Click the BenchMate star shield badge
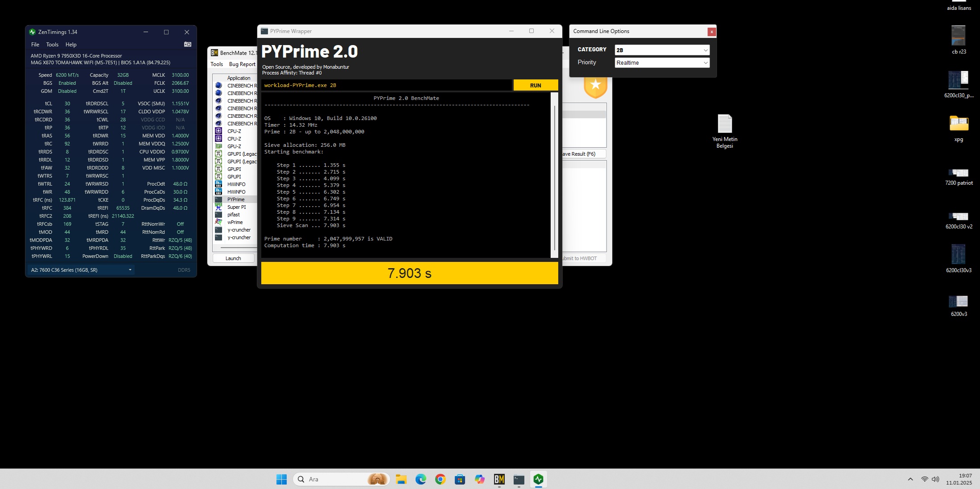Image resolution: width=980 pixels, height=489 pixels. pyautogui.click(x=596, y=87)
